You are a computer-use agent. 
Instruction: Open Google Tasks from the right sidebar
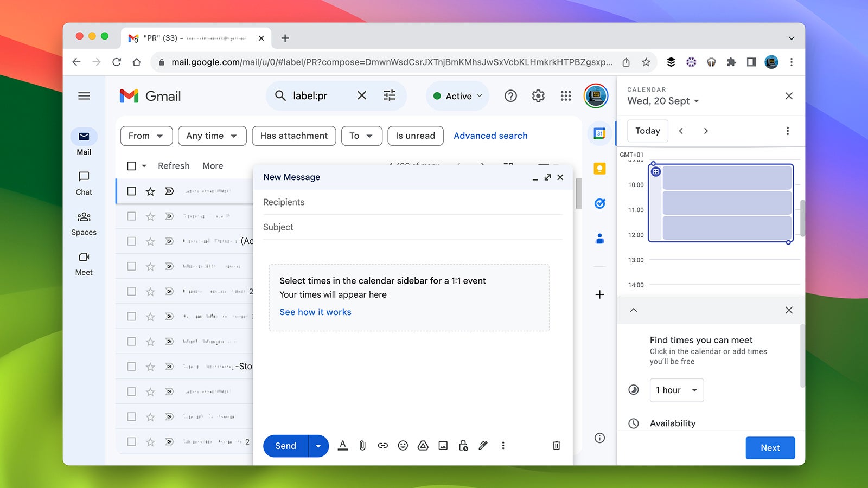coord(599,203)
